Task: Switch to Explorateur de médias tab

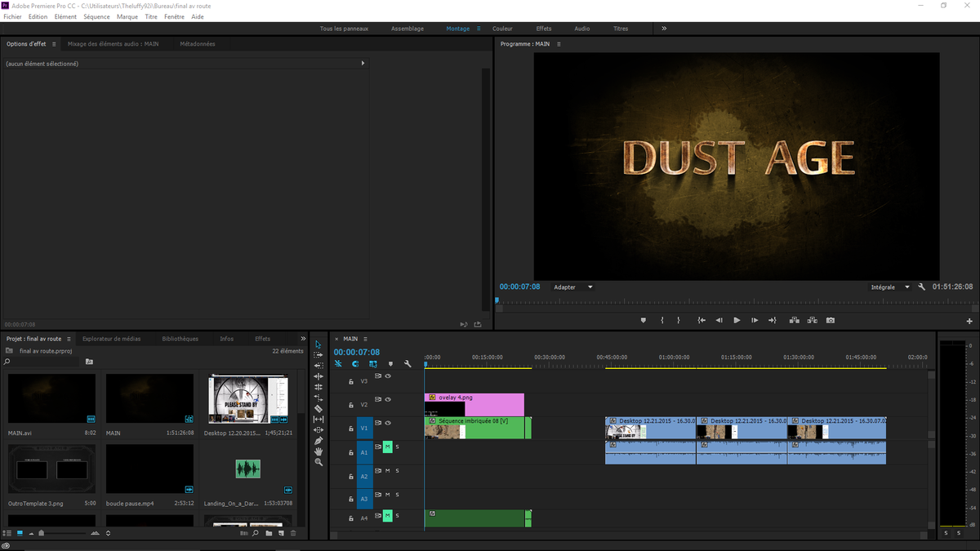Action: pyautogui.click(x=111, y=339)
